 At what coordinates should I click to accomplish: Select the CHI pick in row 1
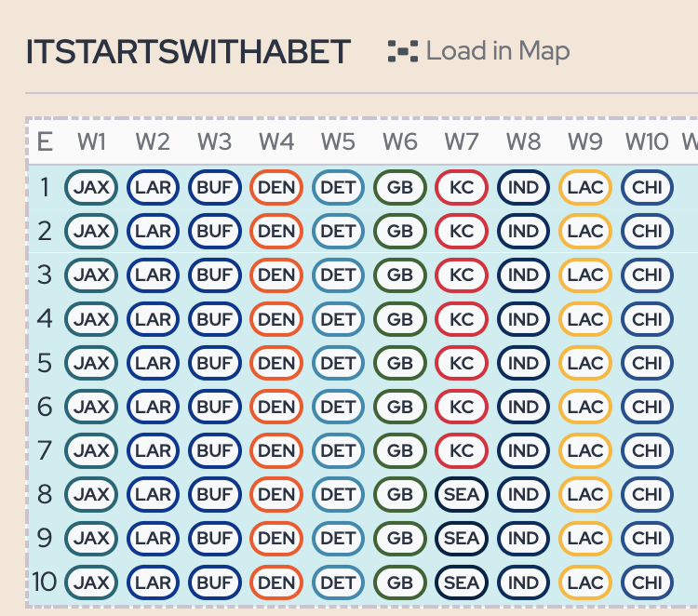click(647, 187)
